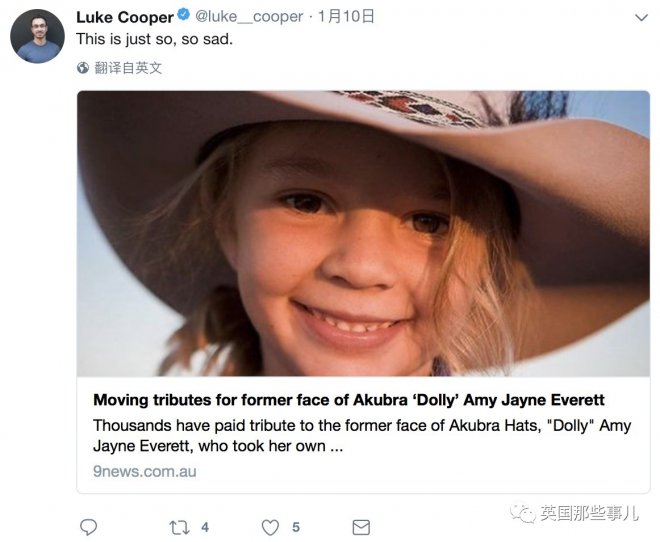Click Luke Cooper's profile avatar

[x=37, y=37]
